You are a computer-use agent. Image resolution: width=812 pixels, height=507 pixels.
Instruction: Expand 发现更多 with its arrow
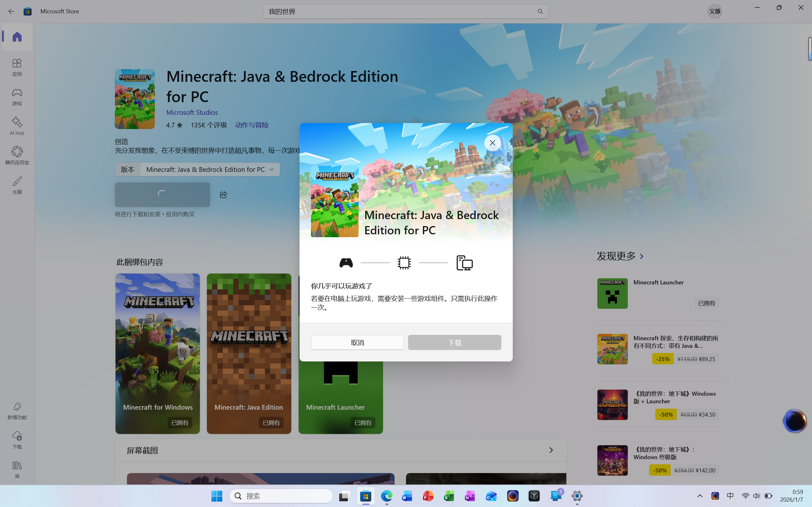coord(642,256)
